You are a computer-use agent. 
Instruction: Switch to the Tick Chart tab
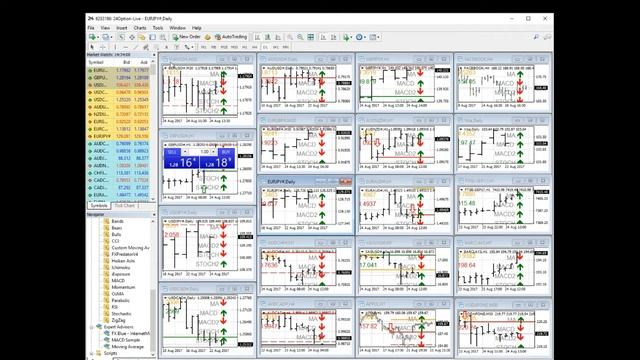pyautogui.click(x=124, y=206)
